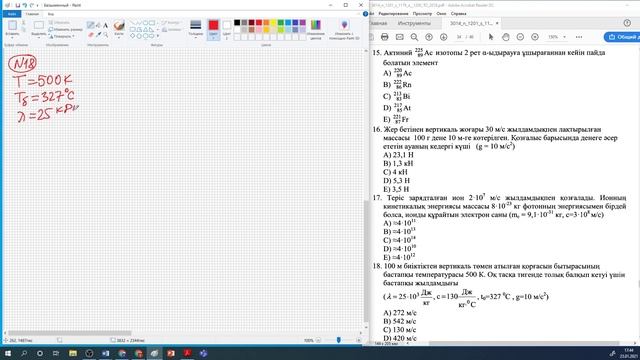Click the blue Share button in Acrobat
The image size is (640, 360).
tap(622, 37)
